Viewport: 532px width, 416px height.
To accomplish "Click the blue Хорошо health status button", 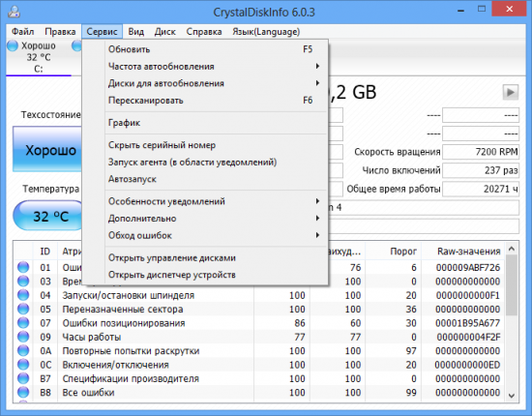I will tap(47, 149).
